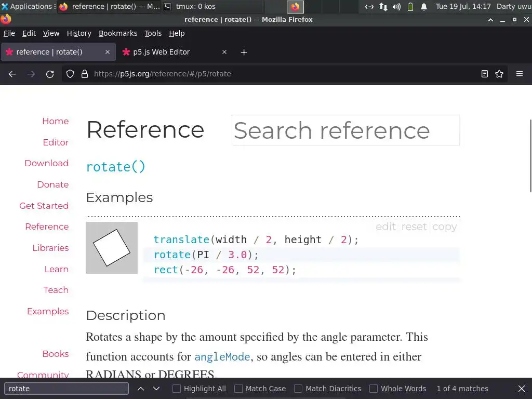Click the find bar text field

[x=66, y=389]
